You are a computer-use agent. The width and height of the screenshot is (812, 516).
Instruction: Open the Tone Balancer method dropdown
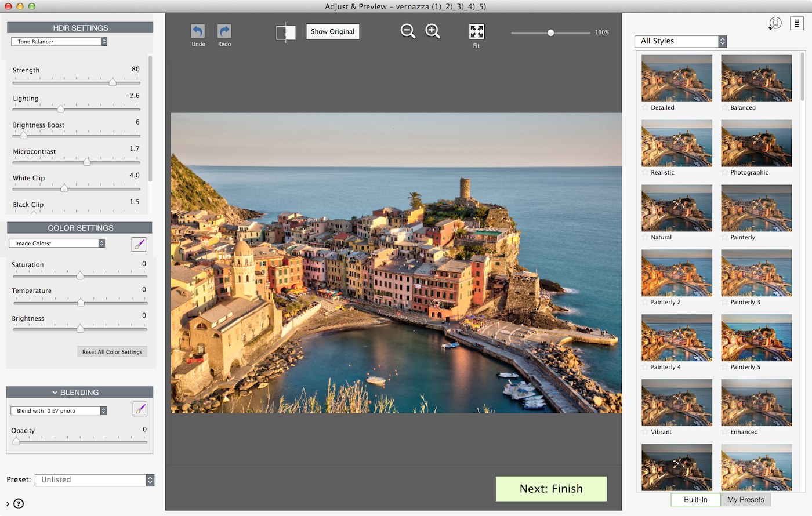(59, 42)
